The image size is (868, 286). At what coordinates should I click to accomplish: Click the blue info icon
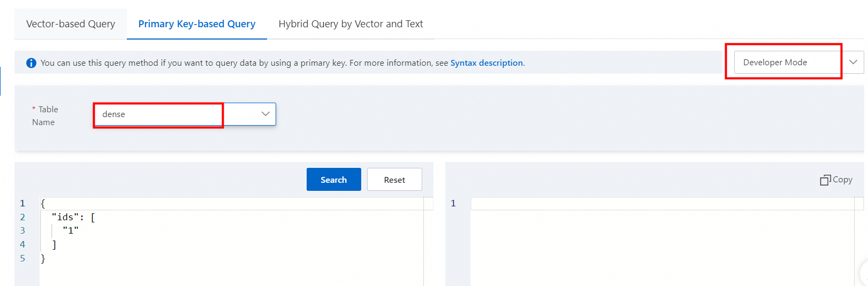(x=32, y=63)
